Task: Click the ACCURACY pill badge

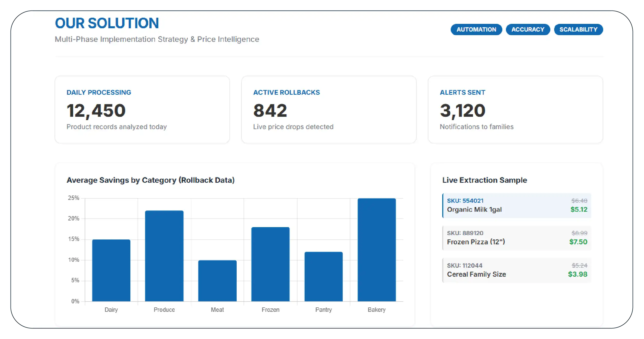Action: tap(528, 30)
